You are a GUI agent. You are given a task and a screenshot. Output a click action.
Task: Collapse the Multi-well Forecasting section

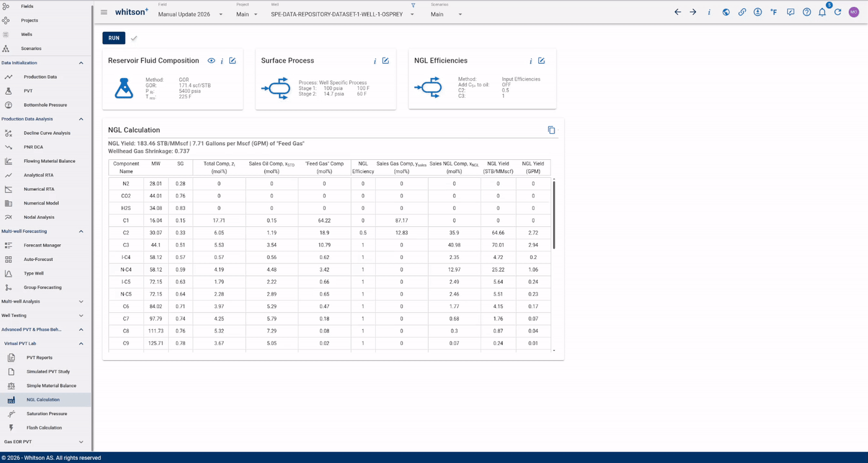pyautogui.click(x=81, y=231)
